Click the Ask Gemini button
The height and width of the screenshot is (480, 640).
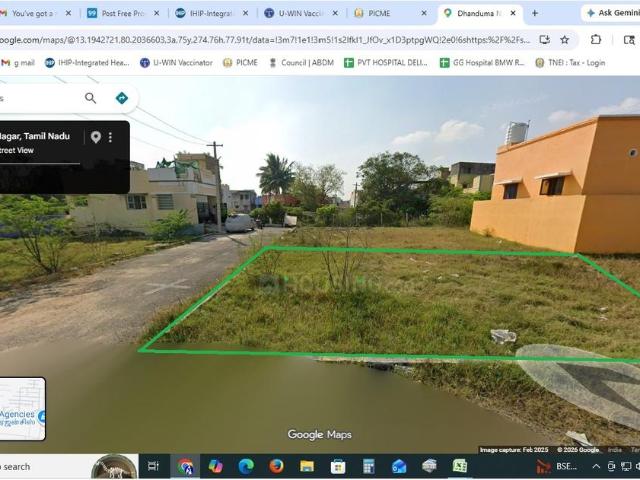(x=611, y=13)
